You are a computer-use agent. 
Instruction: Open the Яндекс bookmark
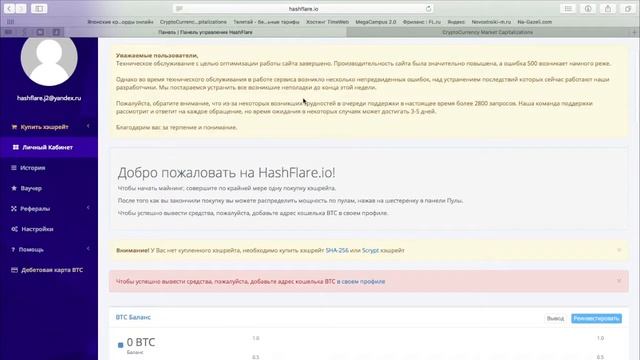click(x=456, y=22)
